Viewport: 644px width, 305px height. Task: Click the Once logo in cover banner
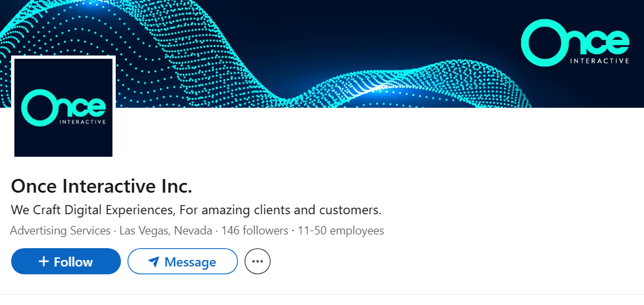coord(575,44)
